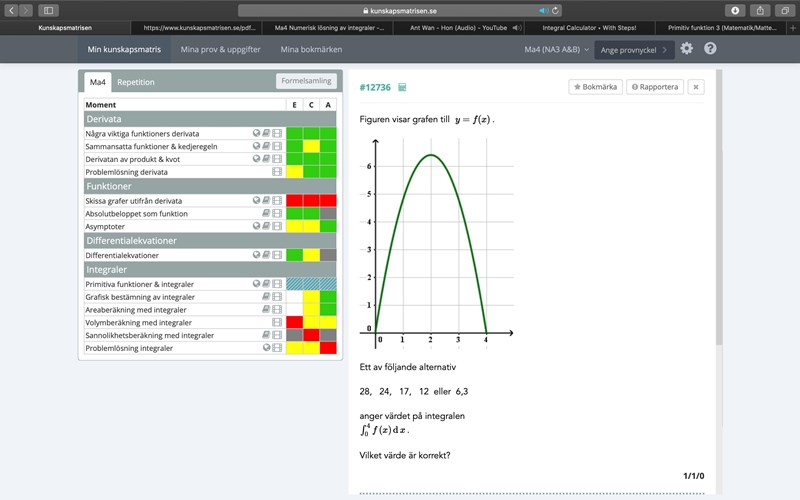Open Safari downloads dropdown
This screenshot has width=800, height=500.
(735, 10)
